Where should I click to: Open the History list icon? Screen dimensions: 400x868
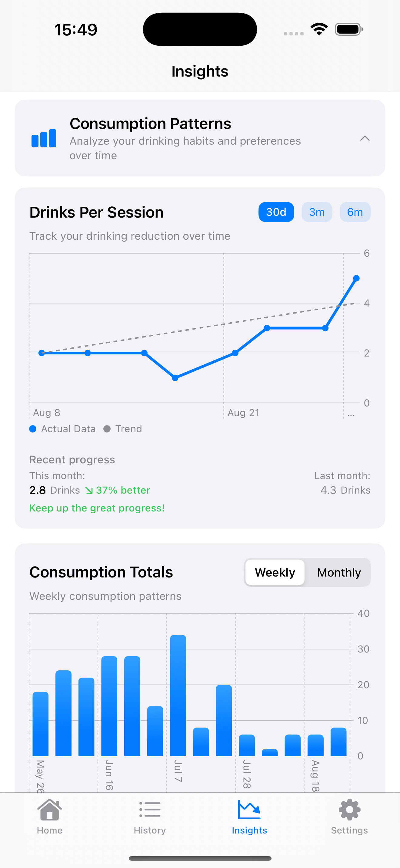click(149, 810)
